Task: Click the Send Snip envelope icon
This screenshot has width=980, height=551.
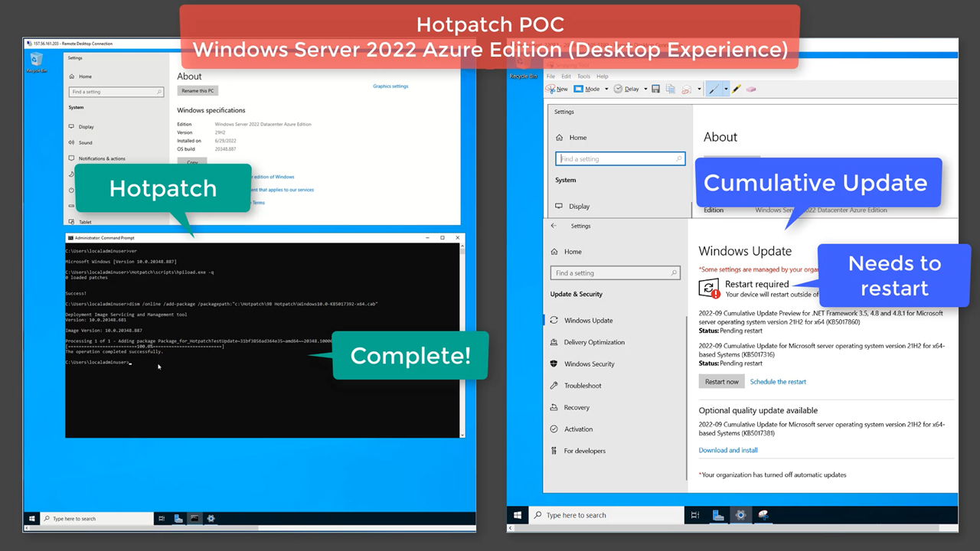Action: 686,89
